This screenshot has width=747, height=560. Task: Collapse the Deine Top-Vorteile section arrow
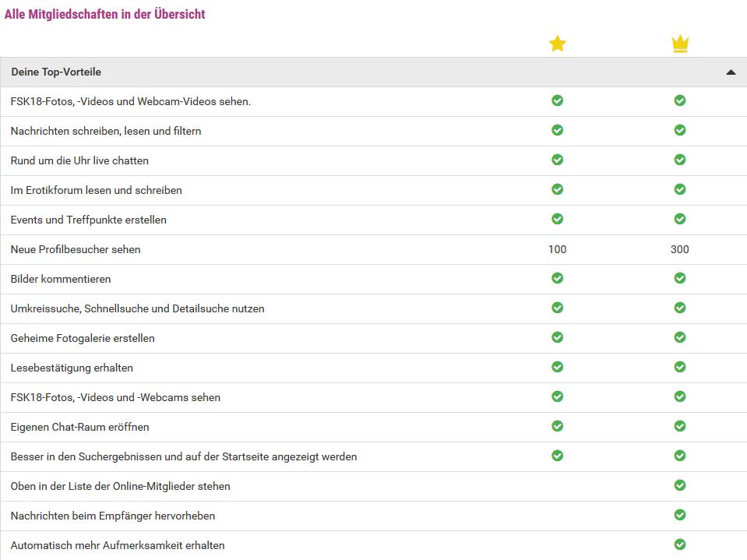coord(730,72)
